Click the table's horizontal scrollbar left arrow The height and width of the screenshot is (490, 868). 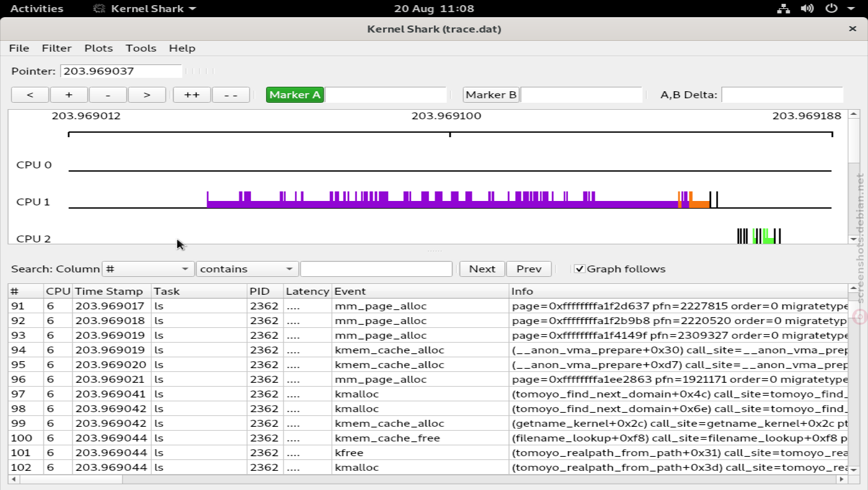point(13,479)
